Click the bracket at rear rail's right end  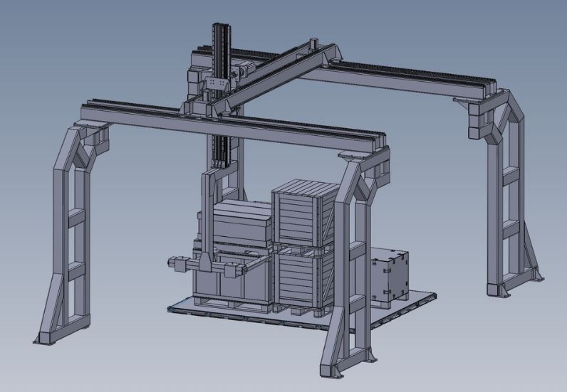click(x=472, y=108)
